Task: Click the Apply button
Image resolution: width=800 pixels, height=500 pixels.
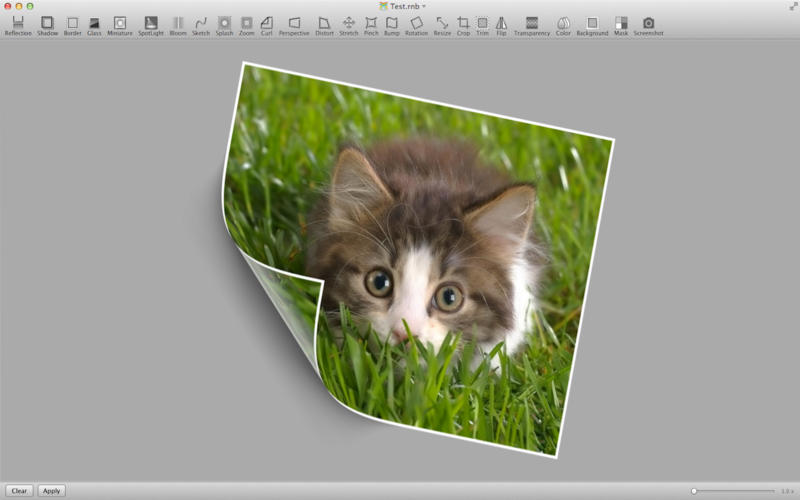Action: (52, 491)
